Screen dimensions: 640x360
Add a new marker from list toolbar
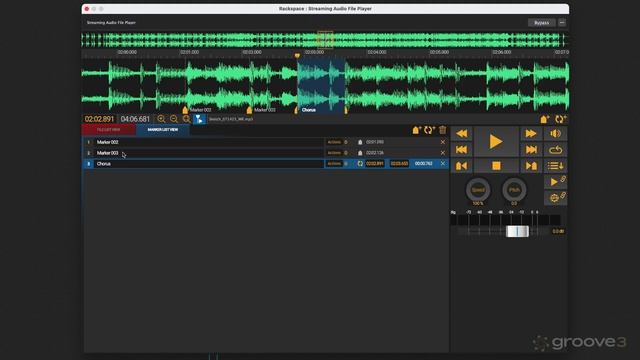(x=416, y=130)
